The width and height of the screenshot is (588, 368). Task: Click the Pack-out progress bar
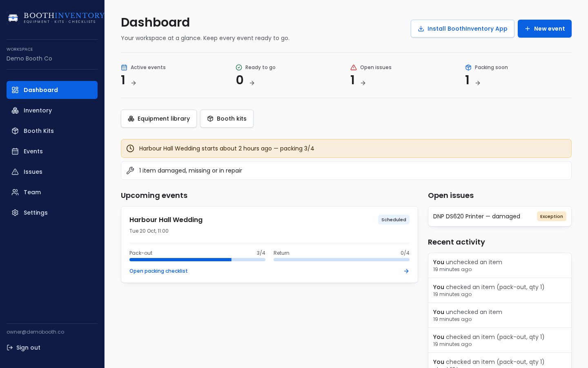197,260
